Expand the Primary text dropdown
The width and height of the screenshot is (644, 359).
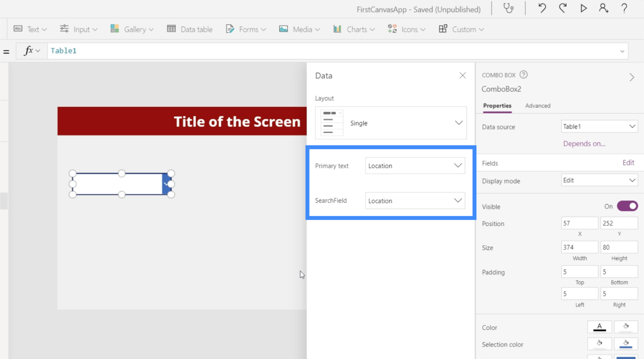[x=415, y=166]
